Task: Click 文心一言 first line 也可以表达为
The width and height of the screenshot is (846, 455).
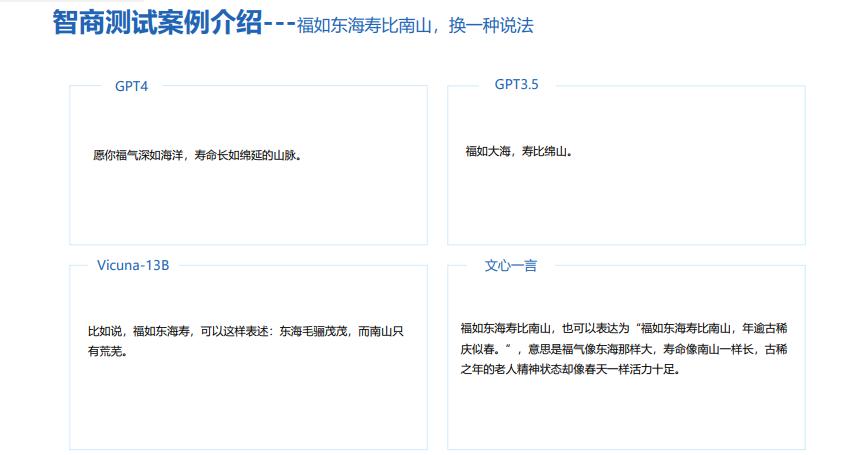Action: coord(596,328)
